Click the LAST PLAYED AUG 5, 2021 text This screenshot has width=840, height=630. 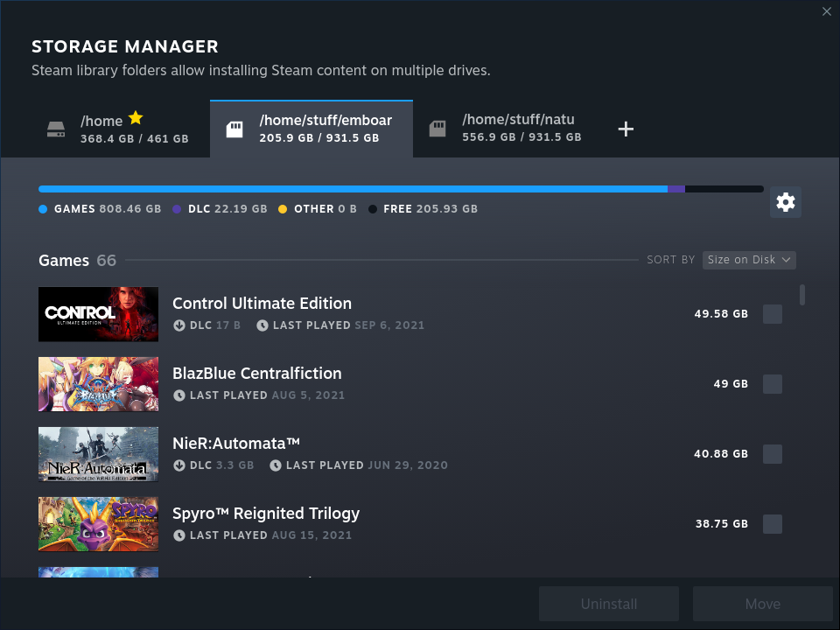click(x=268, y=395)
